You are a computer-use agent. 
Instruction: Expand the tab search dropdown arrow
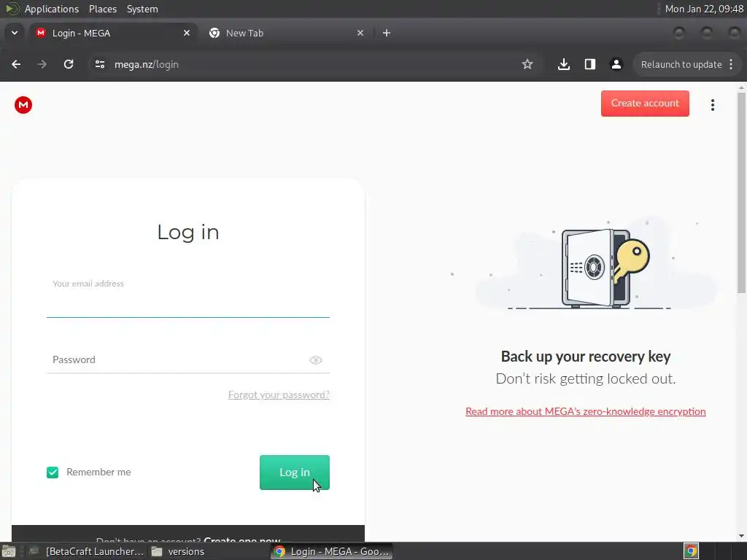tap(15, 33)
